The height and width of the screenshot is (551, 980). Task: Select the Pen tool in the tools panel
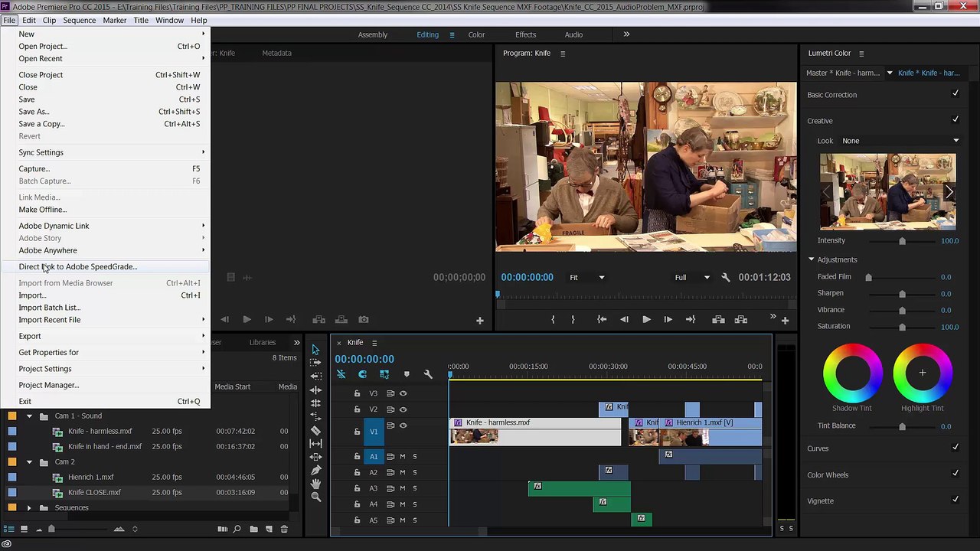[x=315, y=470]
